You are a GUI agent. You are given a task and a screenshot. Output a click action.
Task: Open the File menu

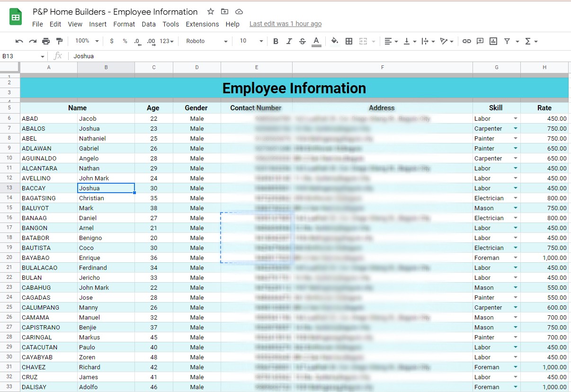(x=37, y=24)
